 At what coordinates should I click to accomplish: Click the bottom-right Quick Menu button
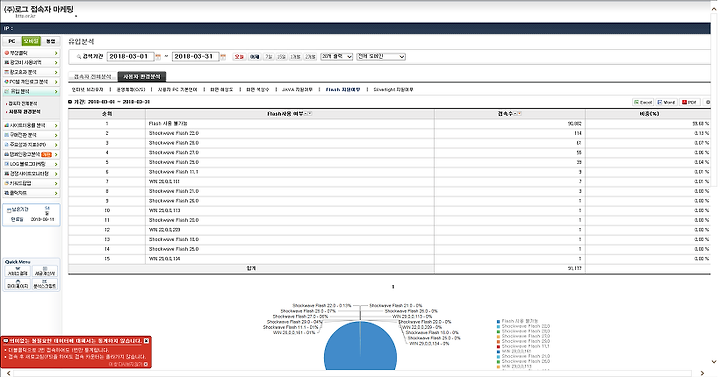tap(45, 284)
